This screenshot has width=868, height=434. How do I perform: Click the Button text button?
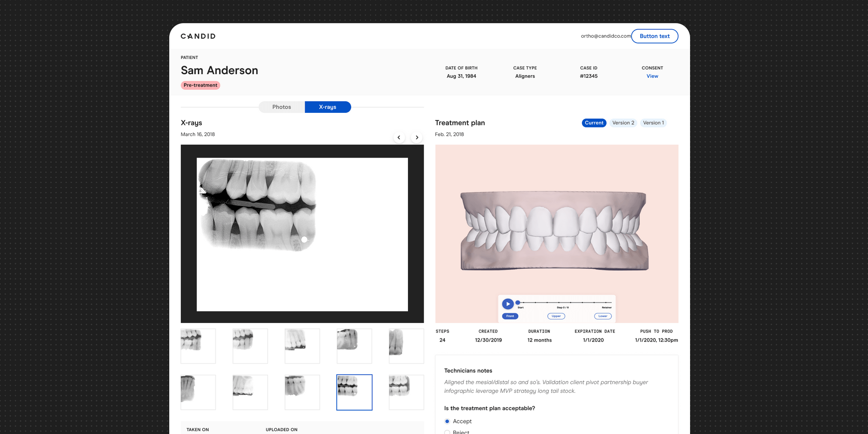654,36
